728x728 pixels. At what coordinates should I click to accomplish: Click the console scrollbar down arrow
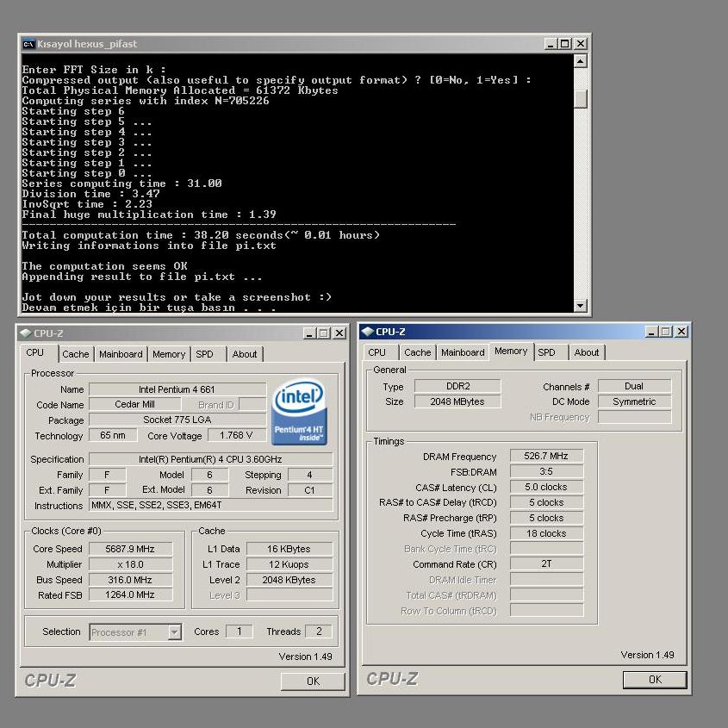point(581,306)
